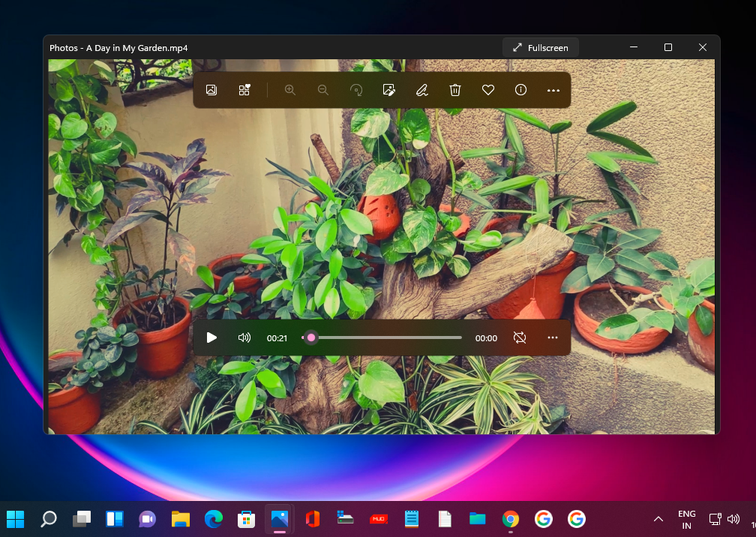Image resolution: width=756 pixels, height=537 pixels.
Task: Click the Rotate icon
Action: 356,90
